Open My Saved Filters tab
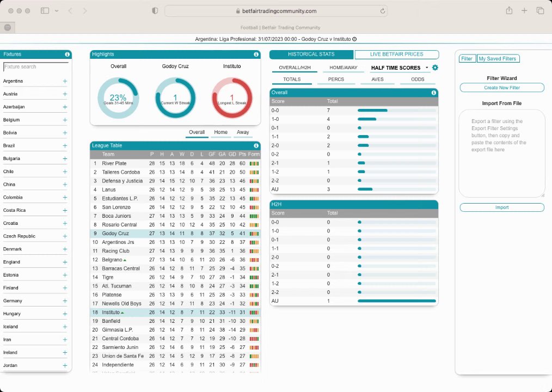Image resolution: width=552 pixels, height=392 pixels. click(x=498, y=59)
